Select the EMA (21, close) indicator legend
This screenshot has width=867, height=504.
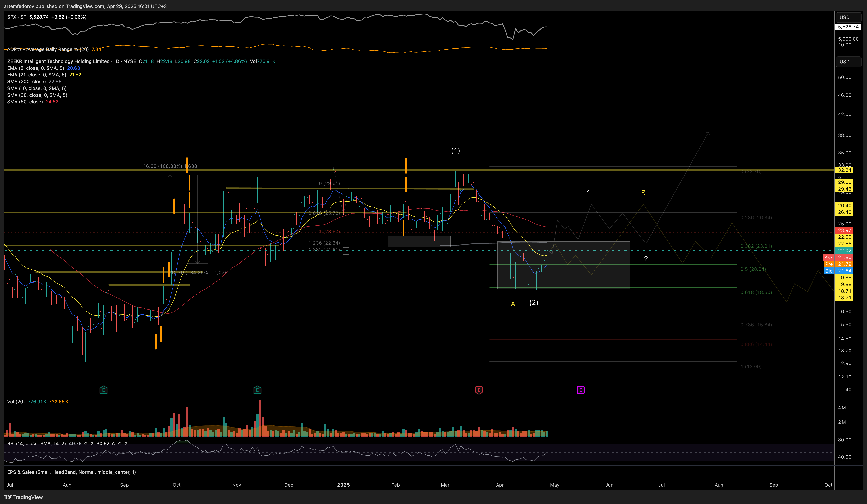(36, 75)
